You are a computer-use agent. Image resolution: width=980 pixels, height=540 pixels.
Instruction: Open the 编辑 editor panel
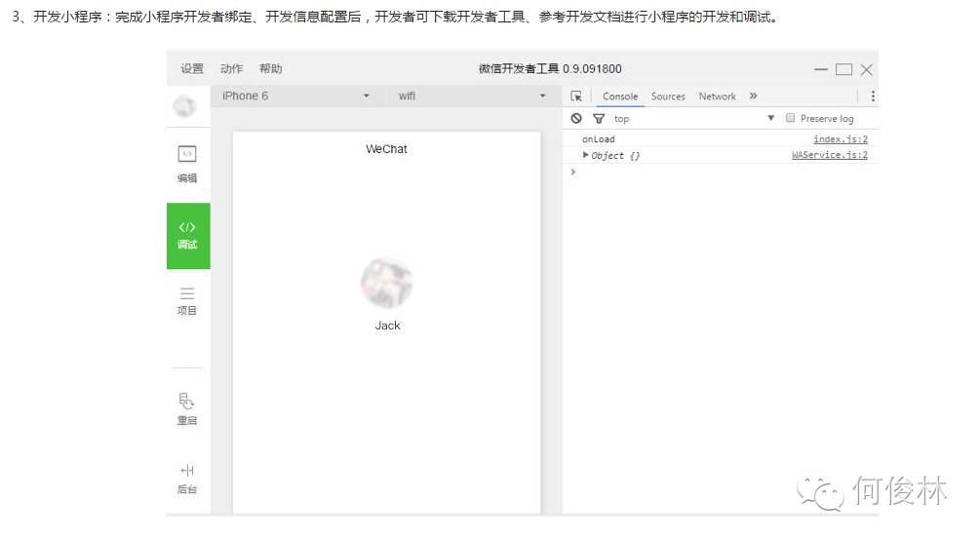click(x=187, y=165)
